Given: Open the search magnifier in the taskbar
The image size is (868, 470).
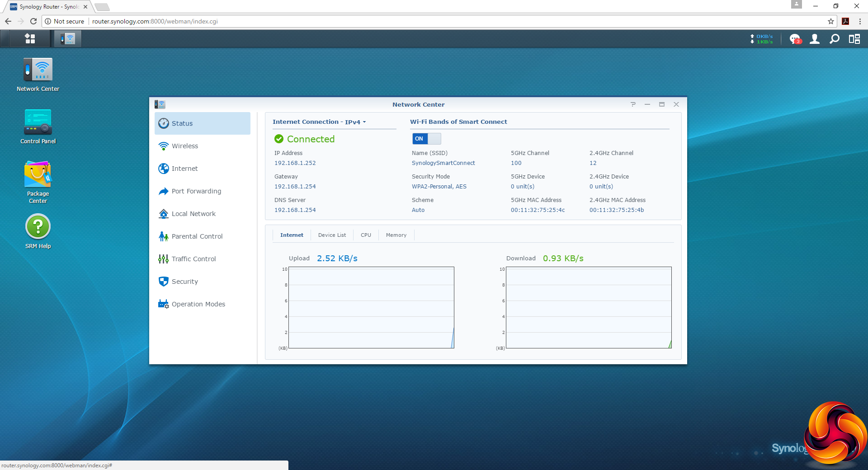Looking at the screenshot, I should pos(835,39).
